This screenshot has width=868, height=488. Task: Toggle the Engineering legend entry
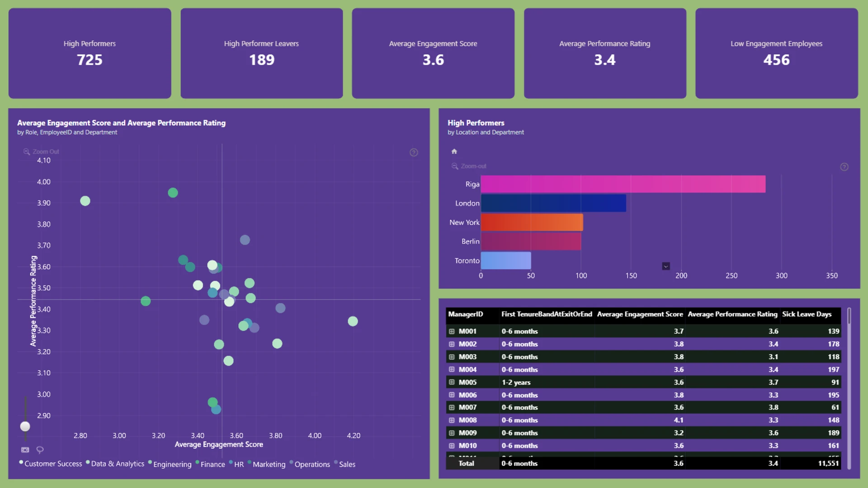[x=170, y=464]
